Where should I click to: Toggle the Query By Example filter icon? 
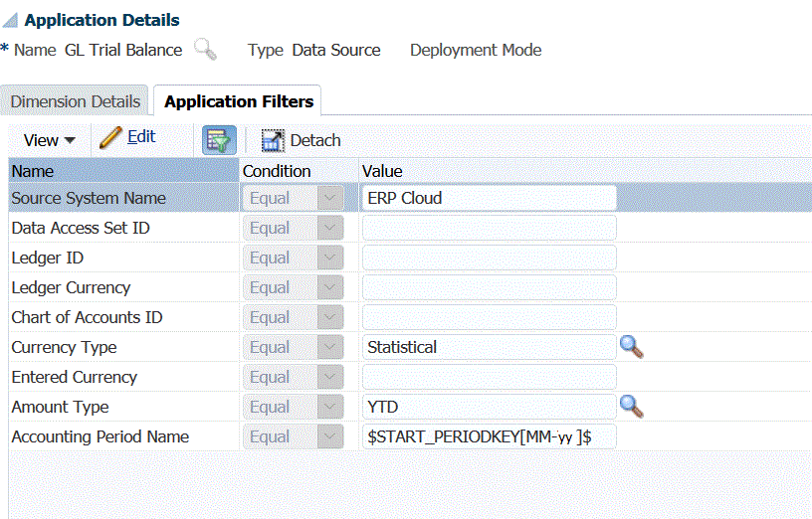[219, 140]
